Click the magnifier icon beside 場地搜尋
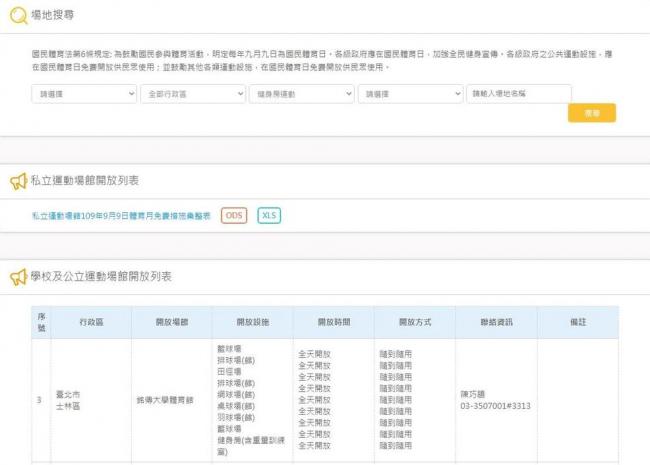 (x=18, y=16)
